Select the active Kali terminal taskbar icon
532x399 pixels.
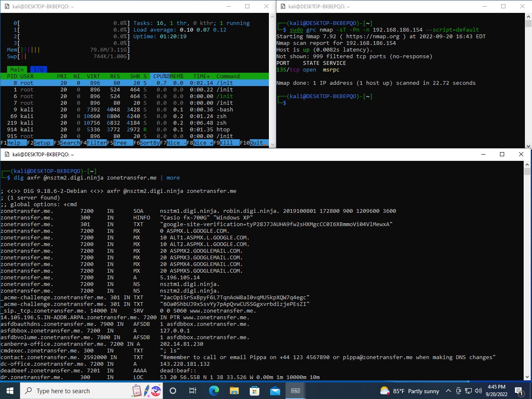pos(296,391)
